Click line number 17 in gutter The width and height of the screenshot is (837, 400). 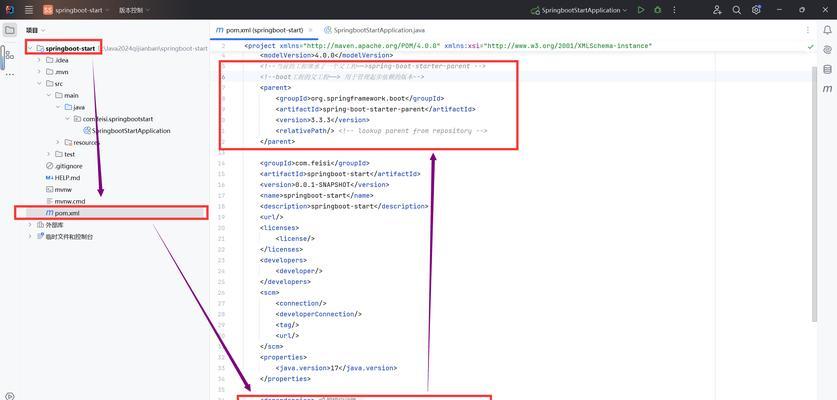[x=222, y=195]
